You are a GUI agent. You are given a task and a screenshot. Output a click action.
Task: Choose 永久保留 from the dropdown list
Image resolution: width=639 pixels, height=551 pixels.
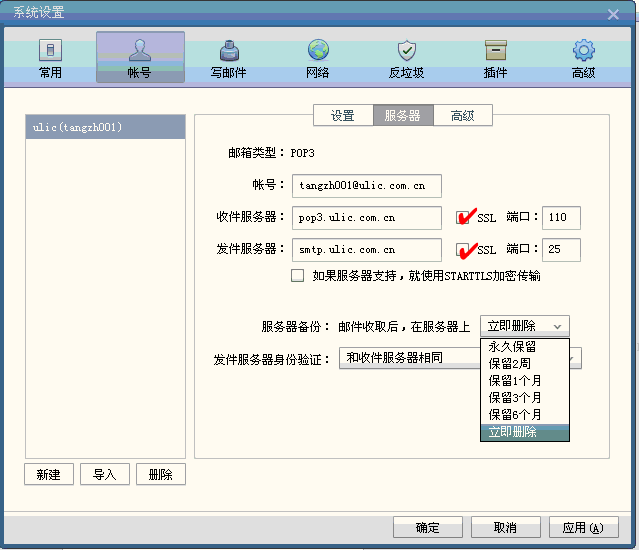coord(512,346)
